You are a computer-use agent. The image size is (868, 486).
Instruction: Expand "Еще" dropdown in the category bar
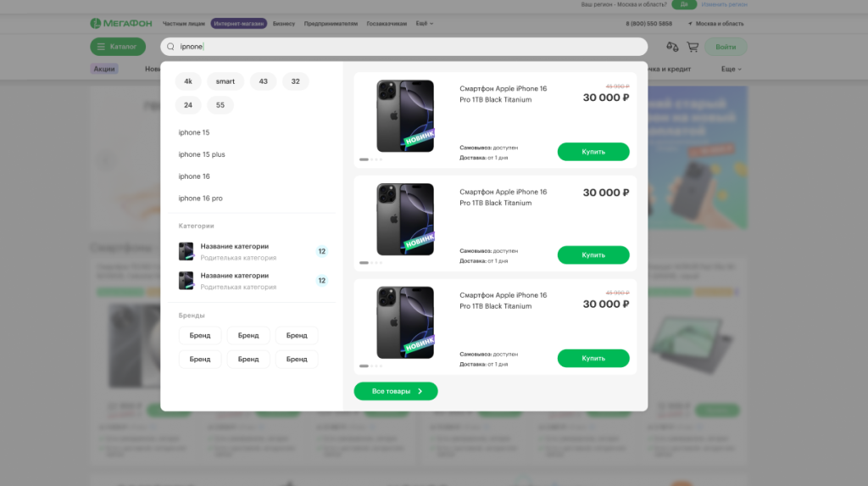[x=731, y=69]
